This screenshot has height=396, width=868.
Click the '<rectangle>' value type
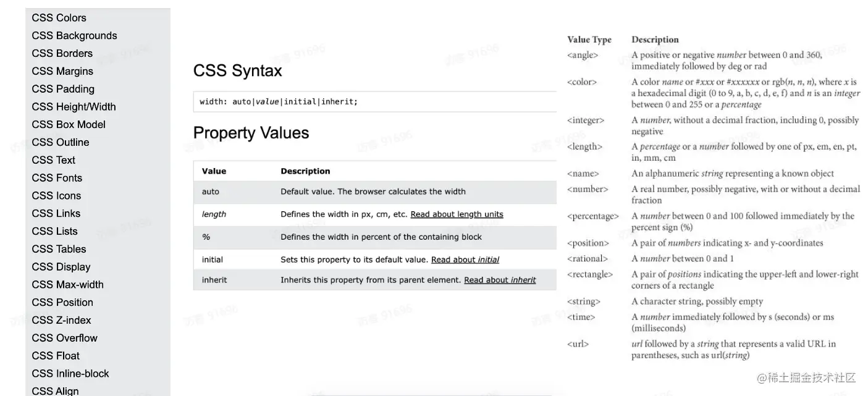[x=590, y=274]
